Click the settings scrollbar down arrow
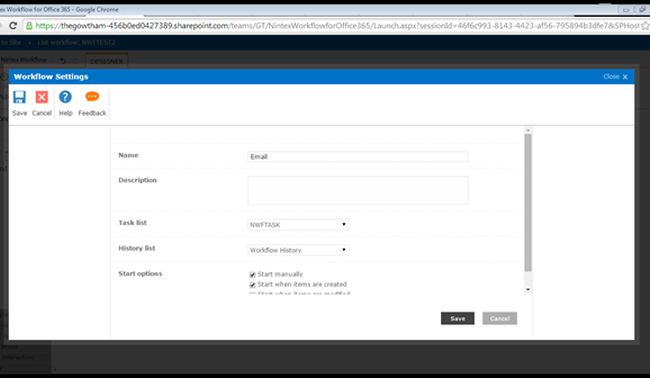 click(528, 289)
